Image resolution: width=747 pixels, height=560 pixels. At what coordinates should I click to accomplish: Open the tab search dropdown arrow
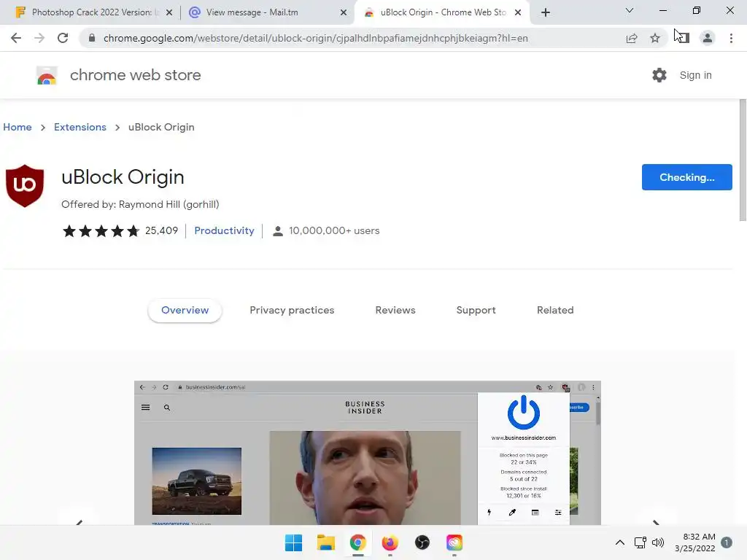pyautogui.click(x=630, y=10)
